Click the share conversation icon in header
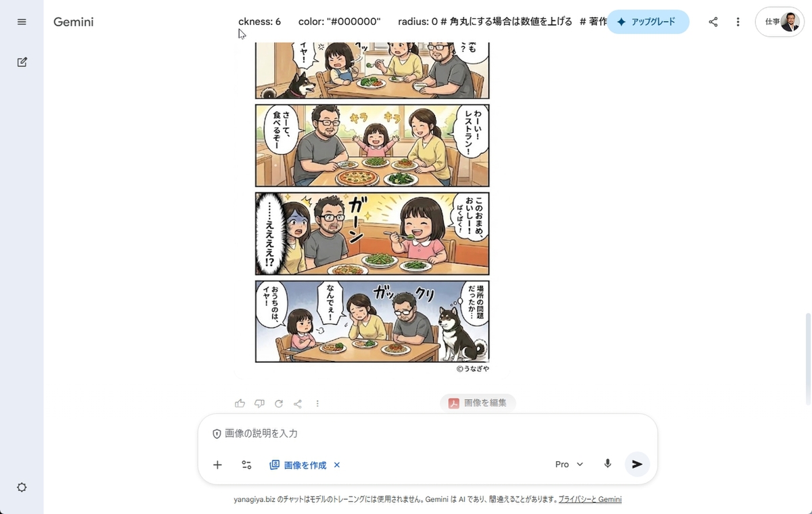812x514 pixels. pos(713,22)
